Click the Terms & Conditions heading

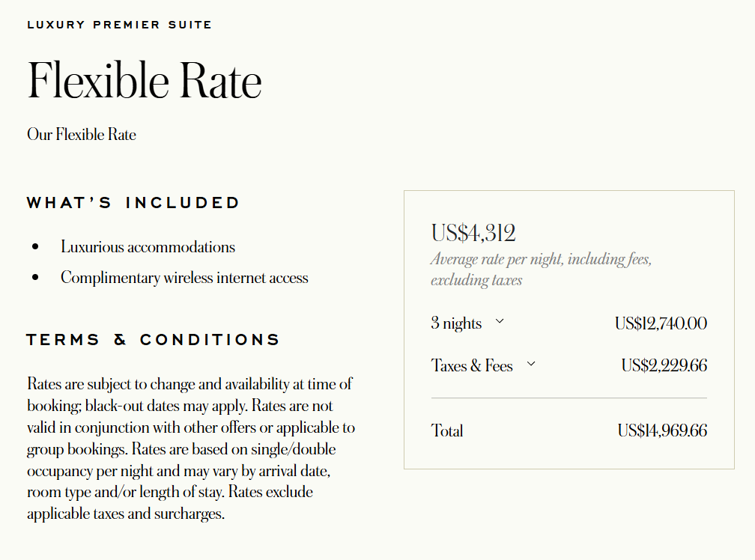click(153, 340)
